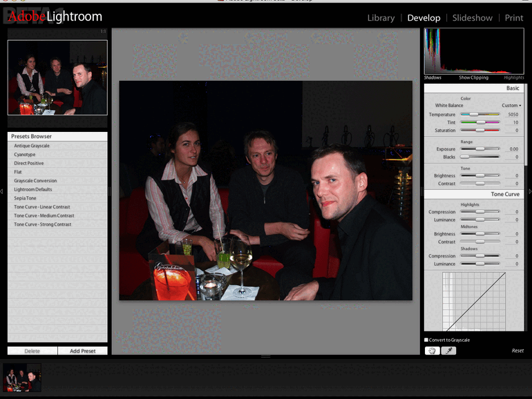The height and width of the screenshot is (399, 532).
Task: Adjust the Shadows Luminance slider
Action: [x=479, y=264]
